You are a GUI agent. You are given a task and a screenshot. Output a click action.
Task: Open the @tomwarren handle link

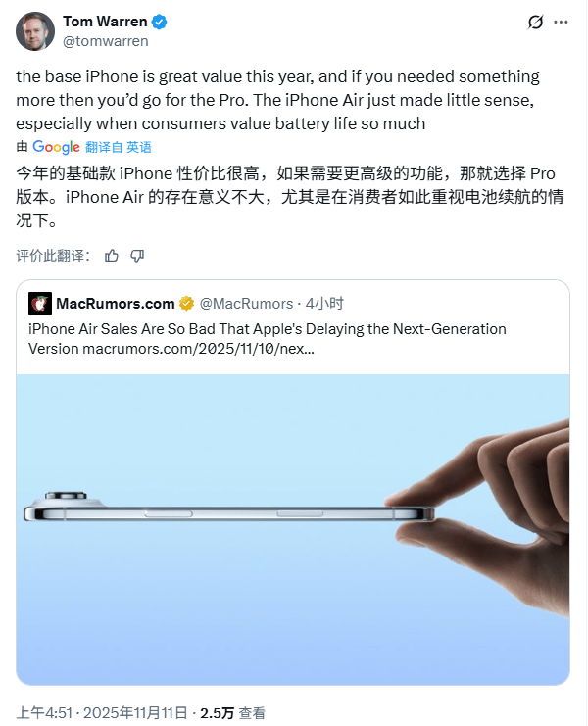pyautogui.click(x=106, y=41)
